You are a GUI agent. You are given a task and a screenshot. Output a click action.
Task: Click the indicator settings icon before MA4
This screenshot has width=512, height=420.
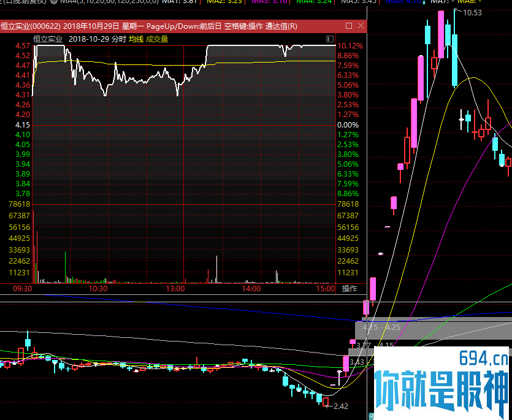pos(54,2)
